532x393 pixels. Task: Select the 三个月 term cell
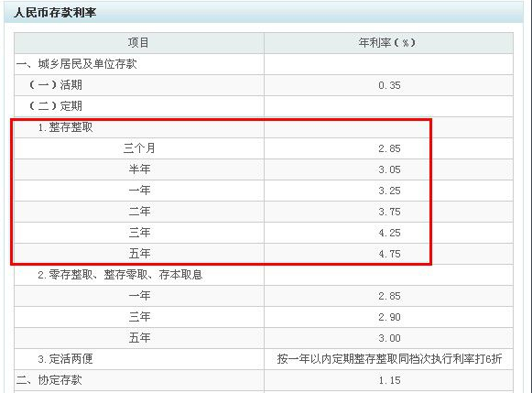coord(139,148)
